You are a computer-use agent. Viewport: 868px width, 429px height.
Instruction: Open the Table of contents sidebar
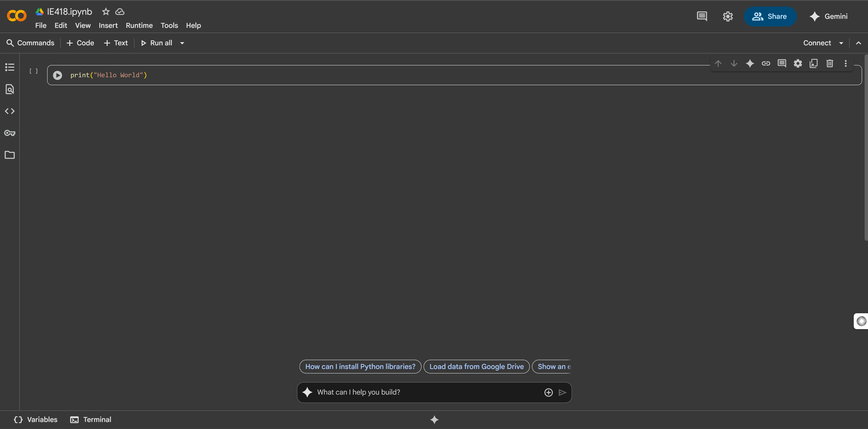[10, 67]
